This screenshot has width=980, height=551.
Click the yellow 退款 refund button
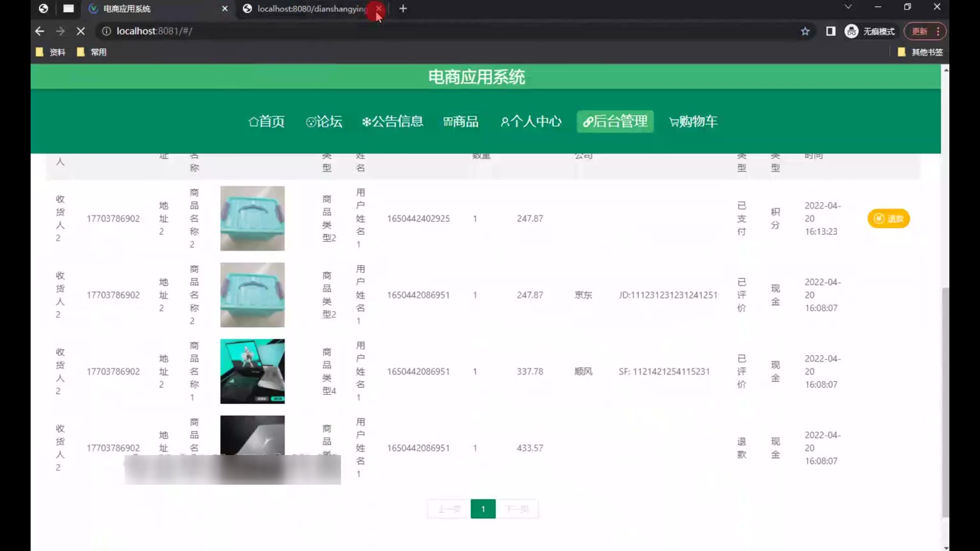(x=888, y=218)
